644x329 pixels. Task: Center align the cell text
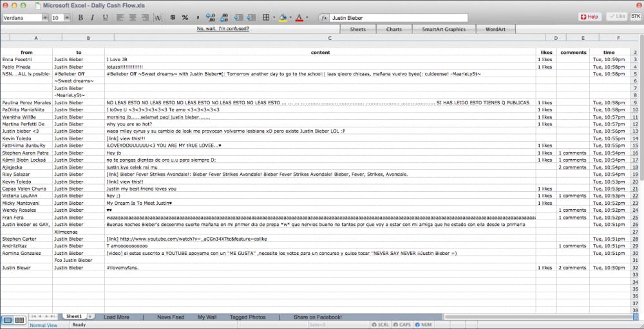pyautogui.click(x=131, y=17)
